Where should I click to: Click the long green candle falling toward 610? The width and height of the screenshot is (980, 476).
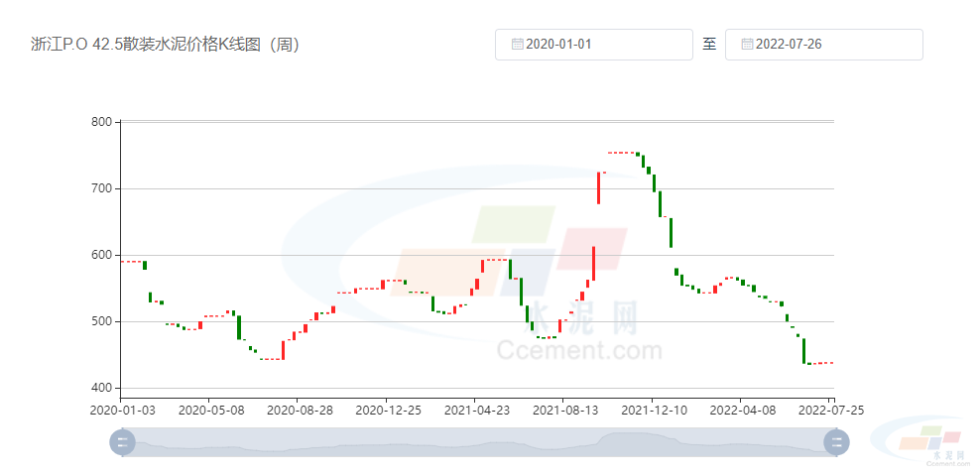(671, 232)
